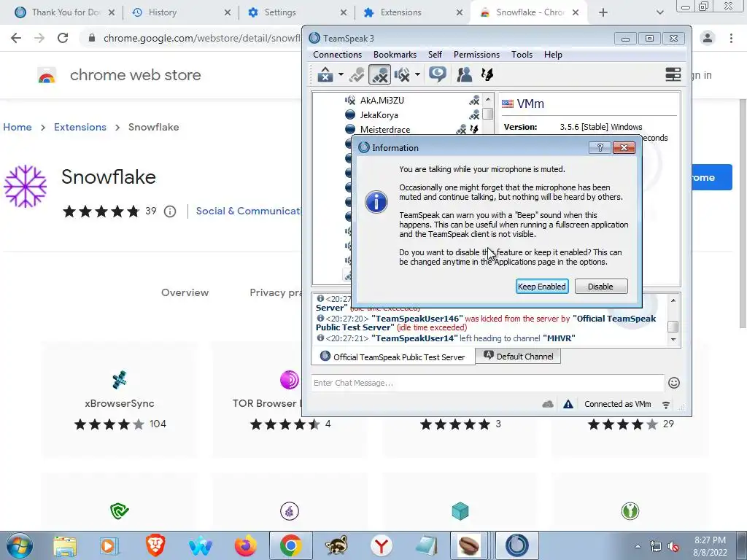This screenshot has height=560, width=747.
Task: Click the channel tree scrollbar up arrow
Action: coord(487,99)
